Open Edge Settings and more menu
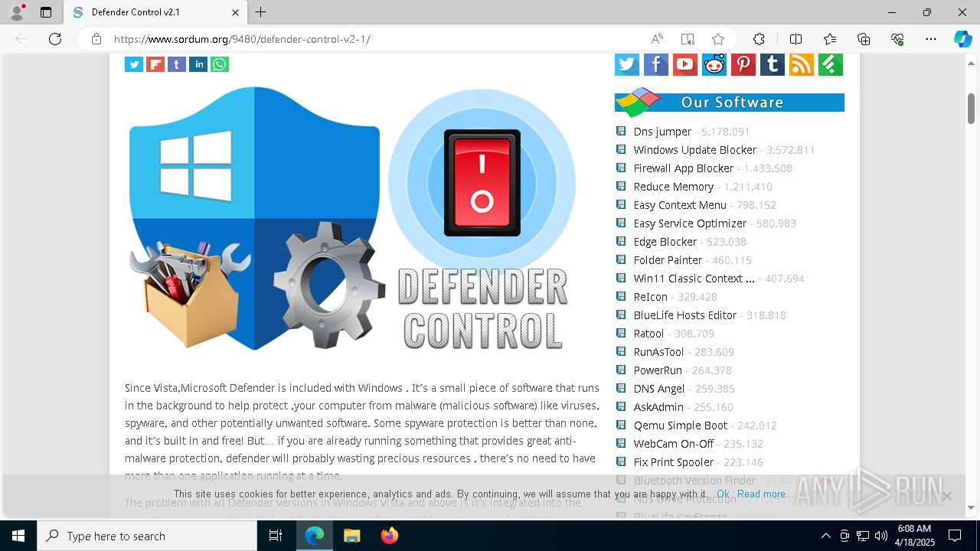The width and height of the screenshot is (980, 551). (x=931, y=39)
